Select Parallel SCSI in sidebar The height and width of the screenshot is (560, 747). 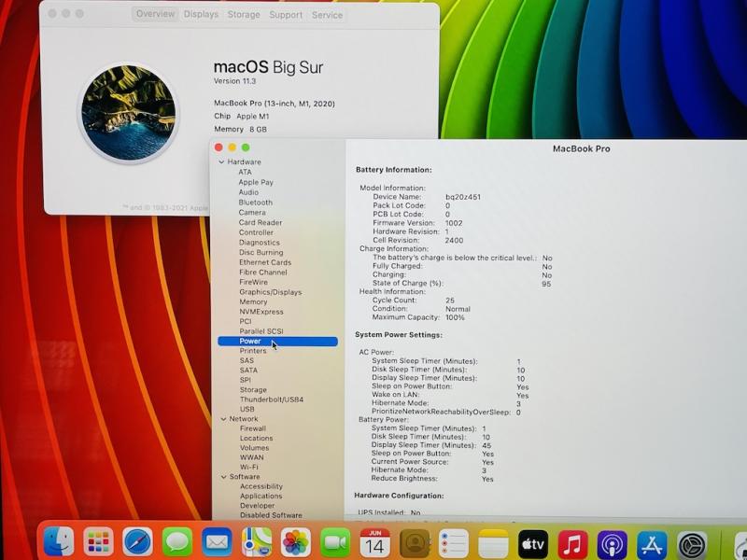[261, 331]
